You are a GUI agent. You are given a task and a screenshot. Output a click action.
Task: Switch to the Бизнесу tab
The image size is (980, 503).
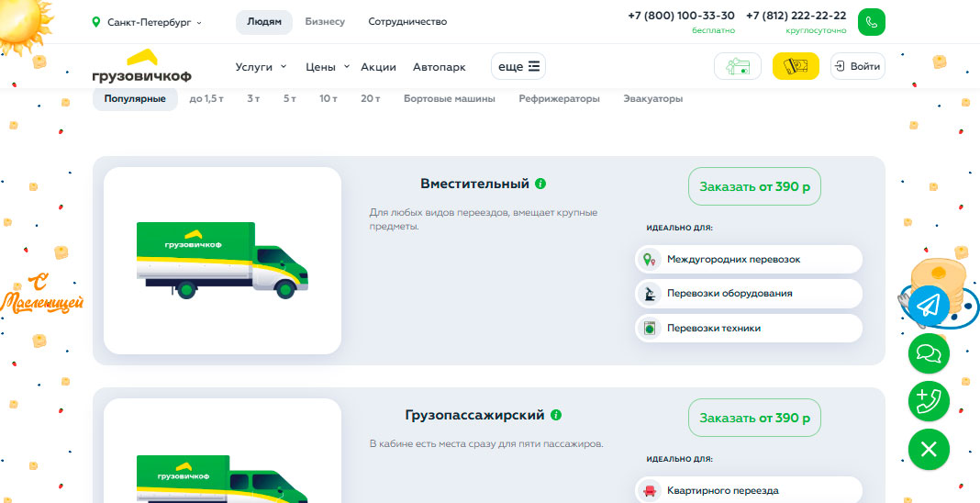click(325, 22)
